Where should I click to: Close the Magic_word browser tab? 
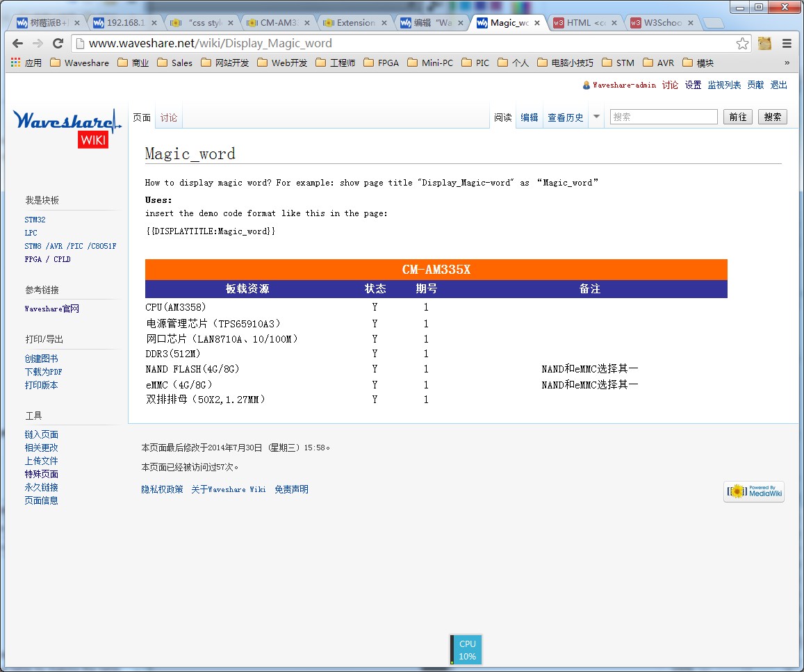coord(537,23)
